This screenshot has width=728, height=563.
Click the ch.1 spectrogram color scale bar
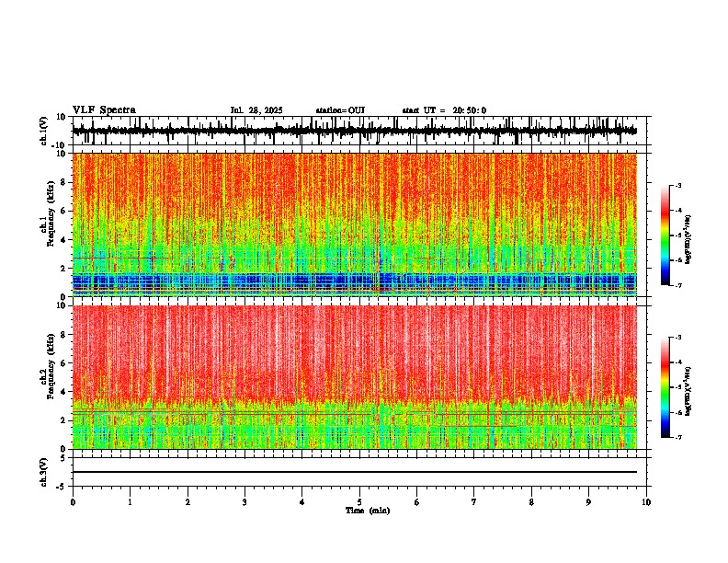(665, 236)
